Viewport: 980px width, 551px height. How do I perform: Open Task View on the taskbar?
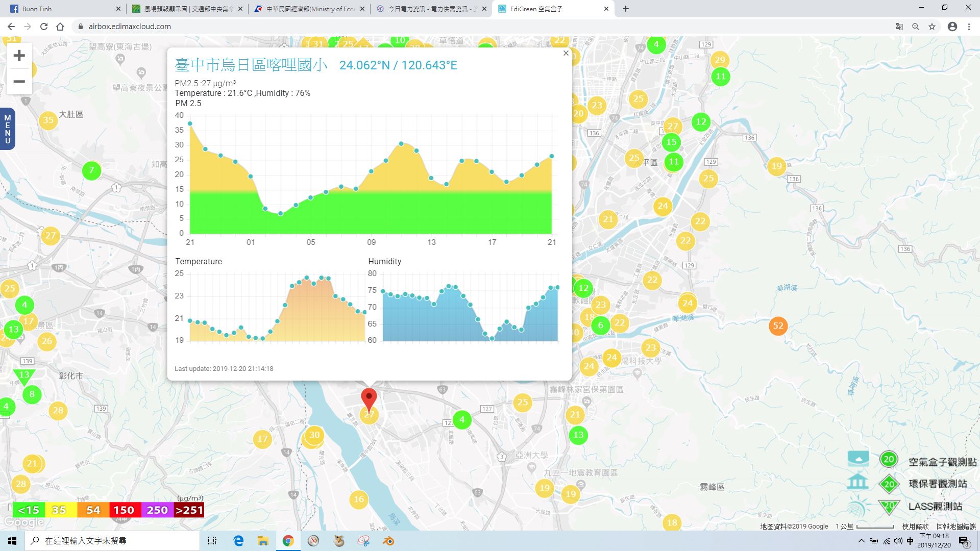click(x=212, y=541)
